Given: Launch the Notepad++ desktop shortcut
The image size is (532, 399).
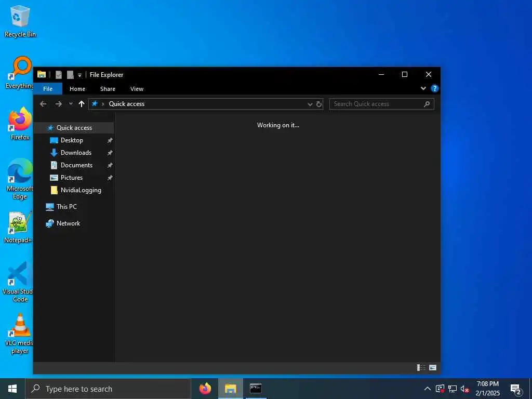Looking at the screenshot, I should [x=18, y=228].
